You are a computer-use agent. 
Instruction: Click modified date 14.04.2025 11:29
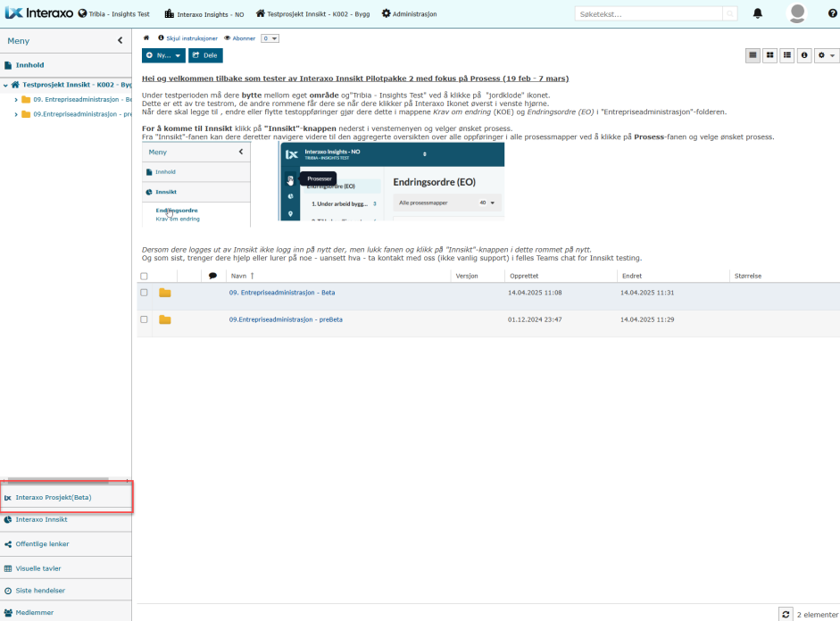click(647, 319)
